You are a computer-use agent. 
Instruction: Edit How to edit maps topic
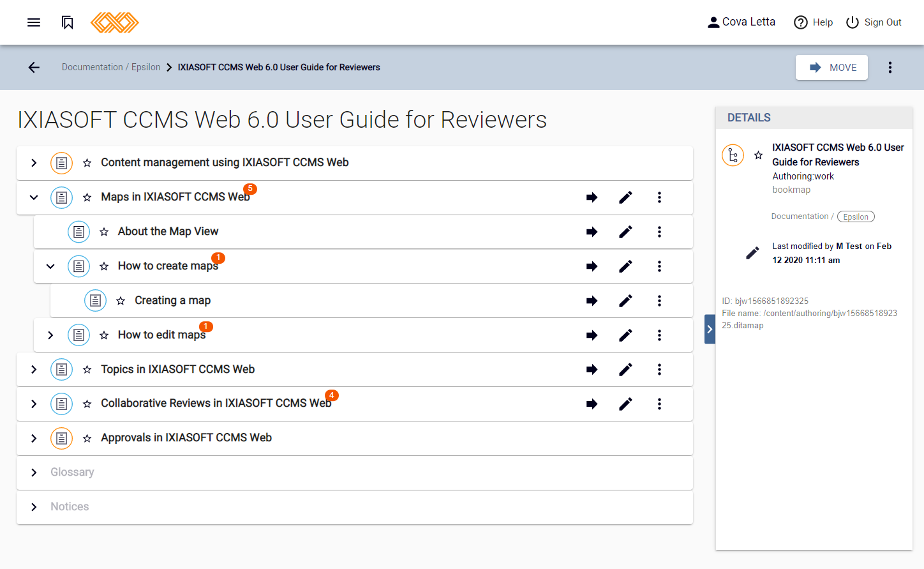click(x=625, y=335)
